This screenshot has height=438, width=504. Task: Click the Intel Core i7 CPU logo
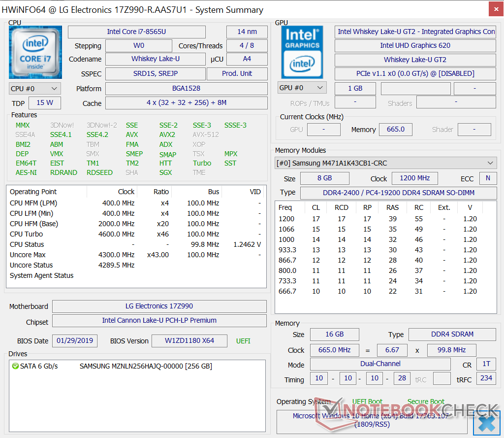(35, 52)
